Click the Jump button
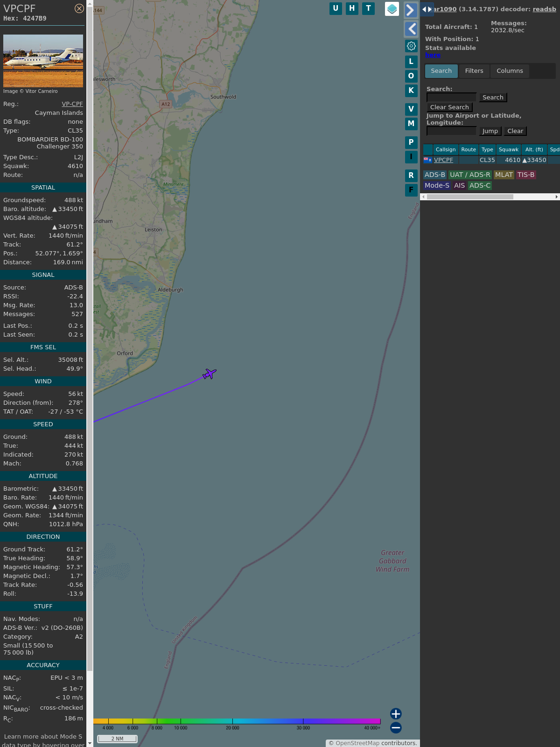Viewport: 560px width, 747px height. [x=490, y=131]
